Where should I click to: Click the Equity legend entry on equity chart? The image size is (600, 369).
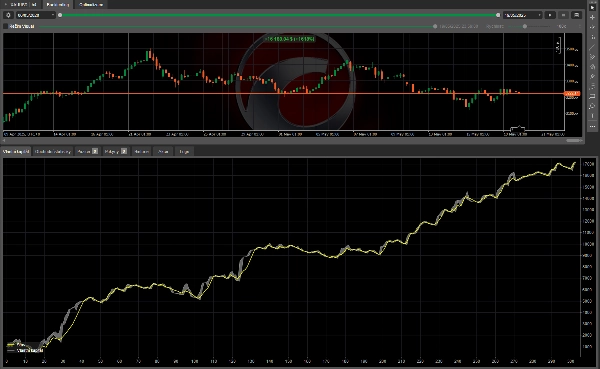tap(25, 350)
